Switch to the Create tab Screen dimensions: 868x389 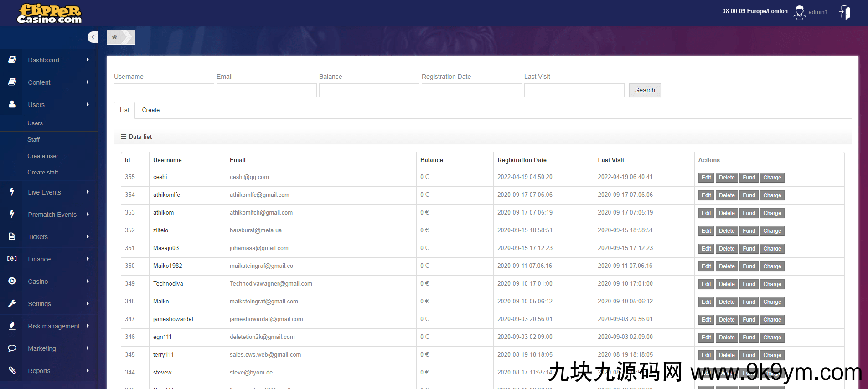[x=150, y=110]
